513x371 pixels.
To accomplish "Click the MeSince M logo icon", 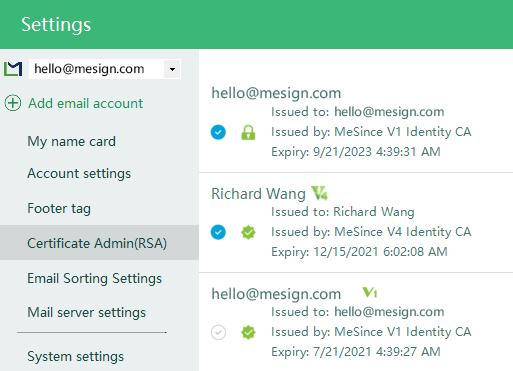I will 13,69.
